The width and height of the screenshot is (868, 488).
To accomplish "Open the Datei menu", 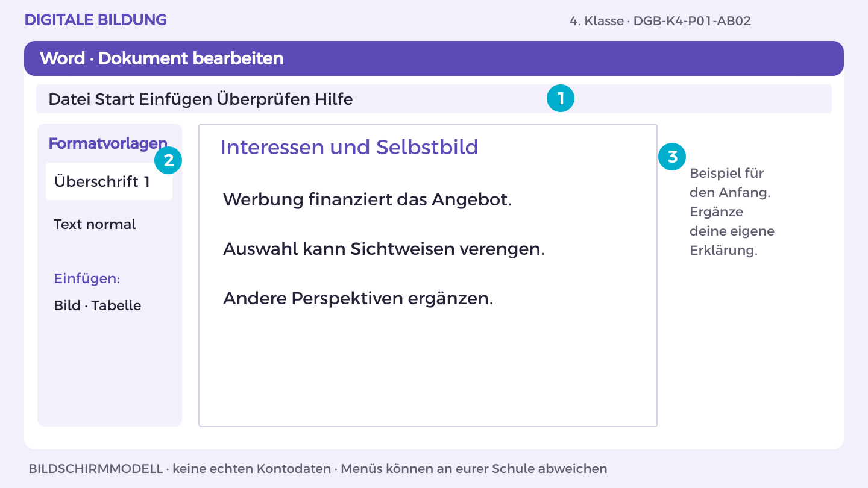I will tap(69, 99).
